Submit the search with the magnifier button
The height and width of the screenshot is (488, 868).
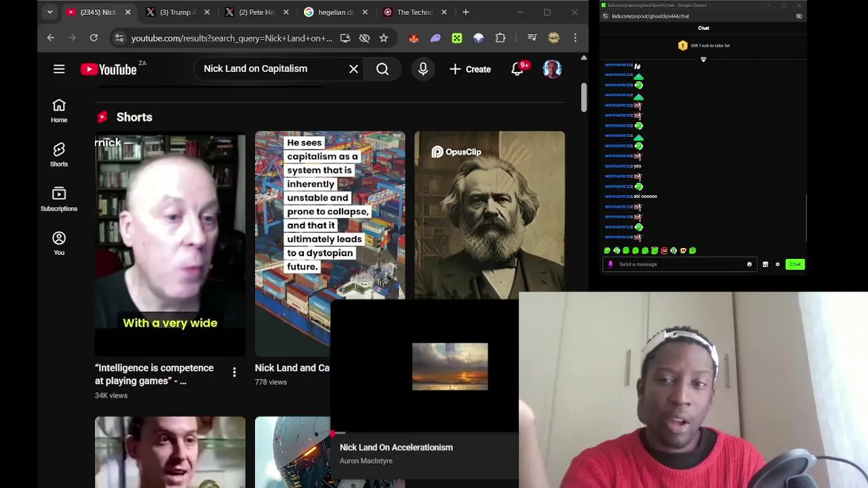click(x=382, y=69)
